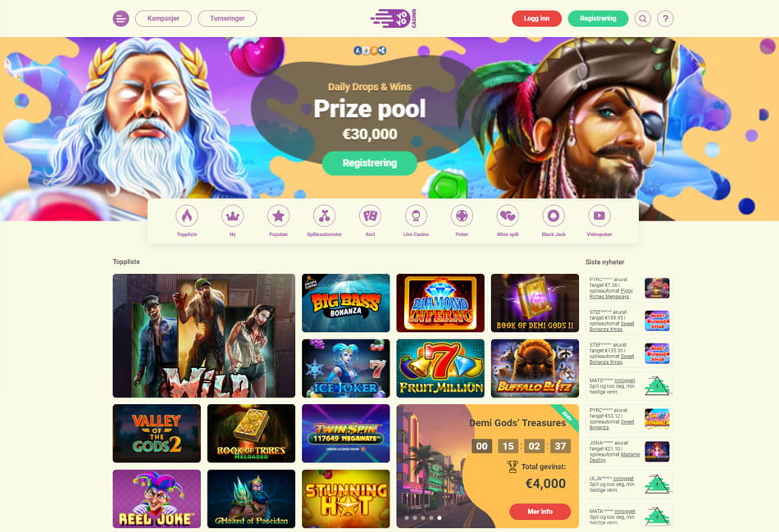Open the hamburger menu icon
This screenshot has width=779, height=532.
(x=121, y=18)
